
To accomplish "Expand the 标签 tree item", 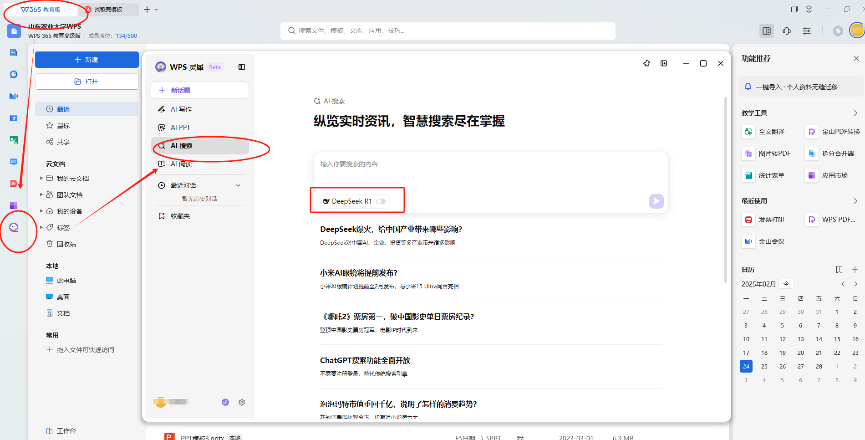I will 41,227.
